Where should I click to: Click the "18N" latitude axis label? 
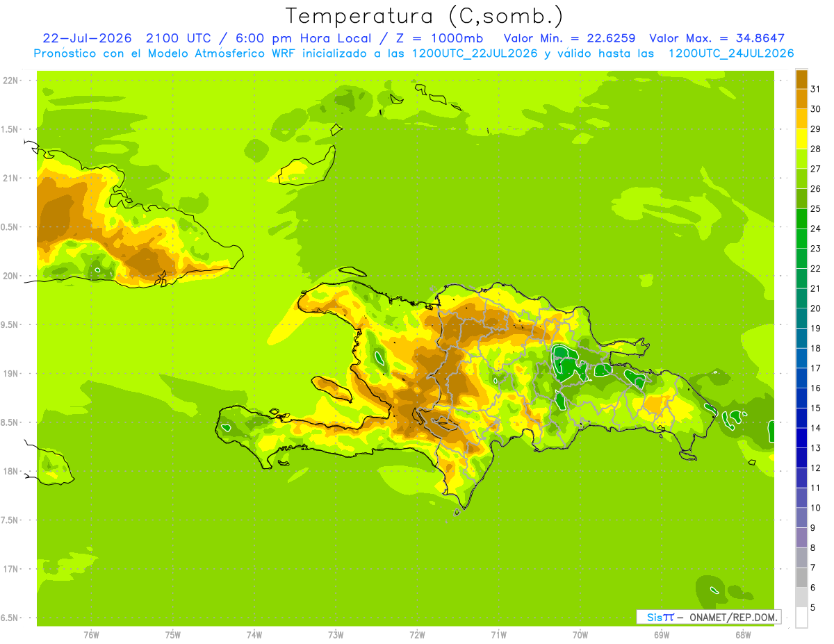tap(10, 471)
